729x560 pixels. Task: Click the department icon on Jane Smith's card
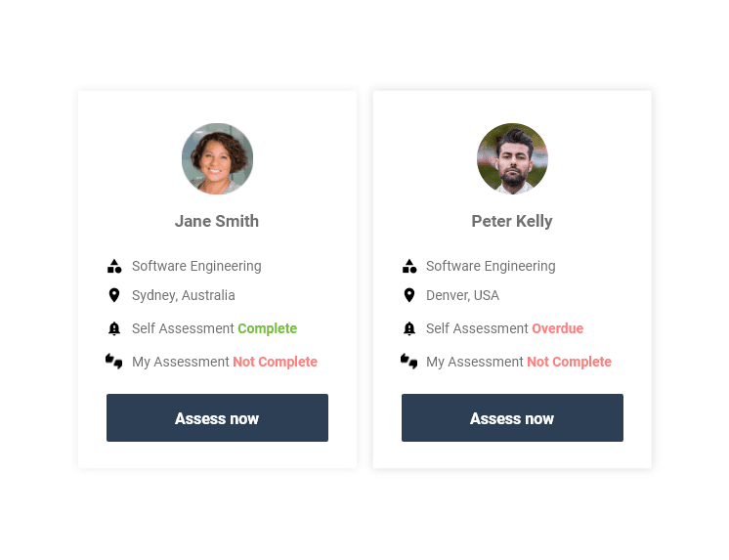pos(114,266)
